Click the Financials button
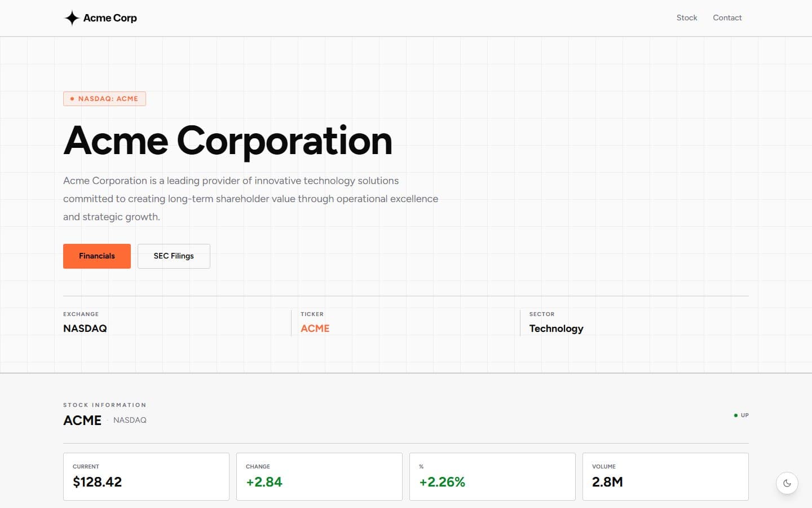The width and height of the screenshot is (812, 508). tap(97, 256)
